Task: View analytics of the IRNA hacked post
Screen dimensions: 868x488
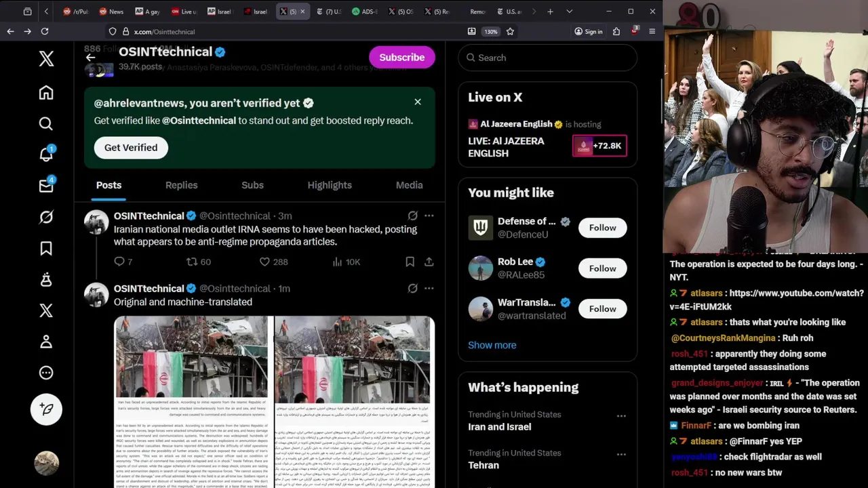Action: pos(346,262)
